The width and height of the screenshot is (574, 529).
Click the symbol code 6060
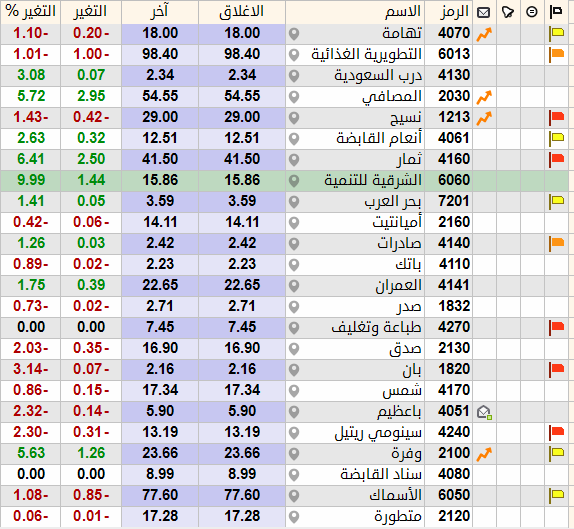(x=454, y=180)
